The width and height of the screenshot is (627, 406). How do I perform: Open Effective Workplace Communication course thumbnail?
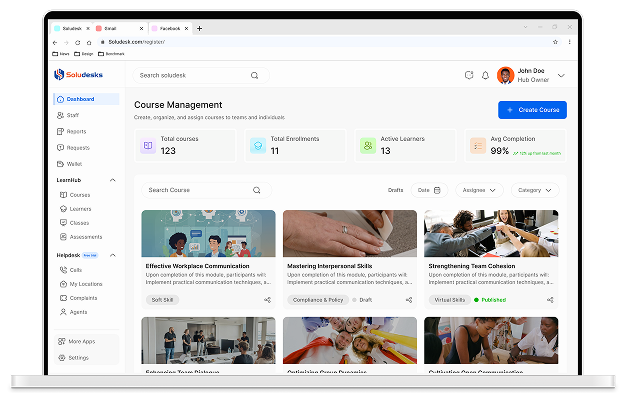click(208, 234)
